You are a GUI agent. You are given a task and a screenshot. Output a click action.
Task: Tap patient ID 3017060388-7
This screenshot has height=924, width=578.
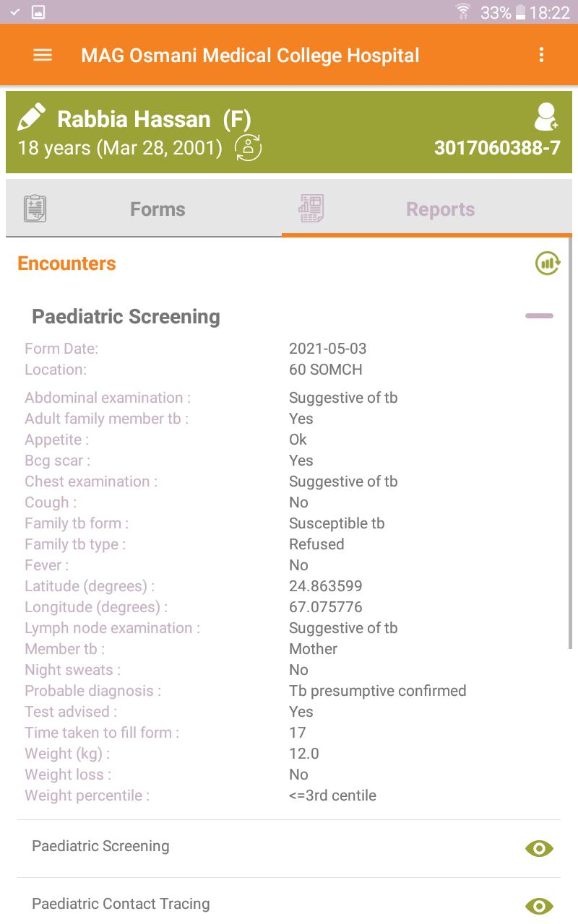click(497, 148)
